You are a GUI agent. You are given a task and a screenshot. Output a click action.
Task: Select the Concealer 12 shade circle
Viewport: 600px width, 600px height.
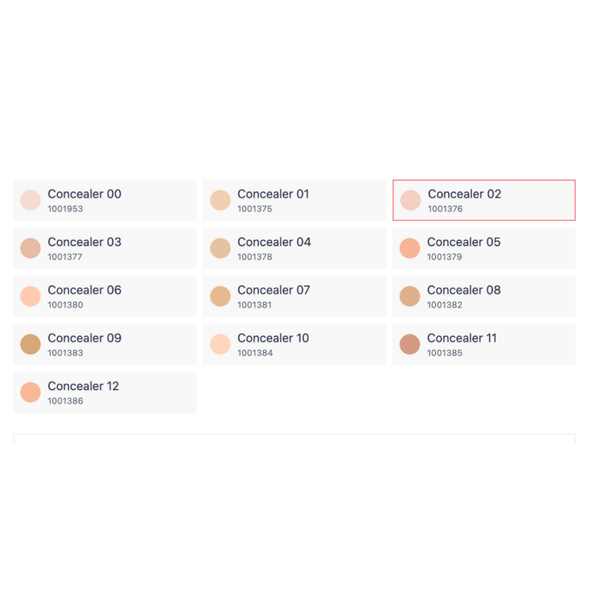30,392
